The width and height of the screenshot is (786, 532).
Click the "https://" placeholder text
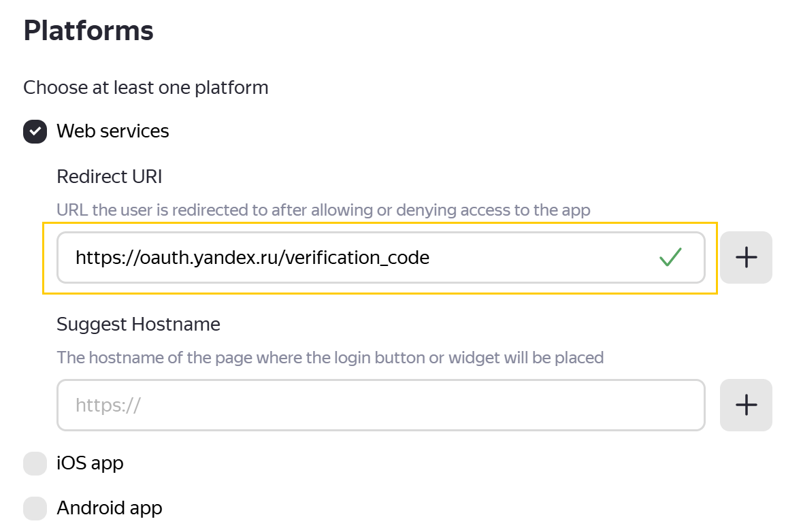108,406
